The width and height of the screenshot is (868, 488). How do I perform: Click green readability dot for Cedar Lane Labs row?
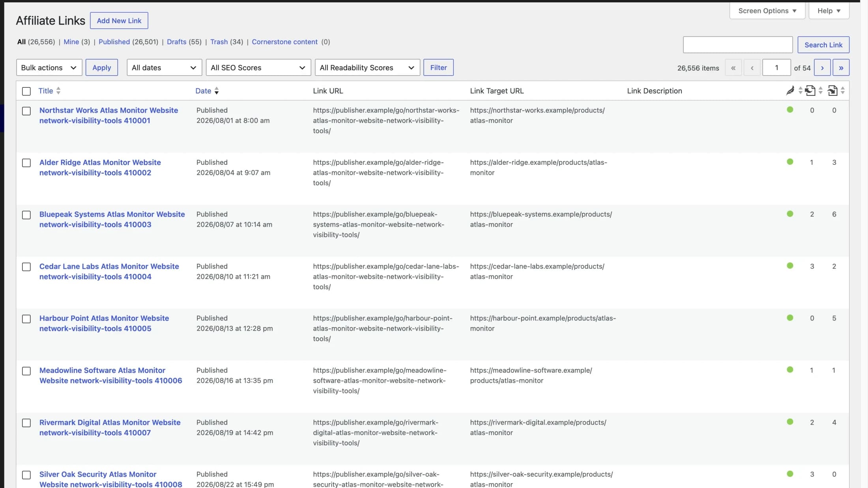coord(790,266)
